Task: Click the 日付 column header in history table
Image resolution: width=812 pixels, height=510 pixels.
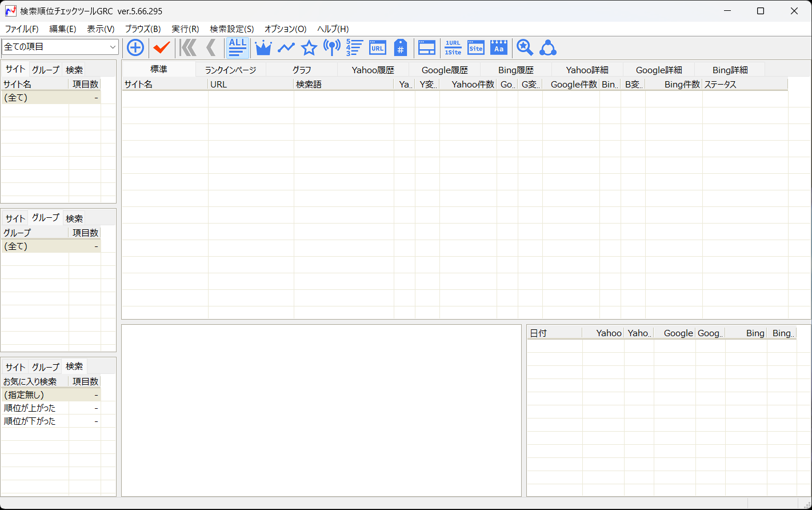Action: 554,333
